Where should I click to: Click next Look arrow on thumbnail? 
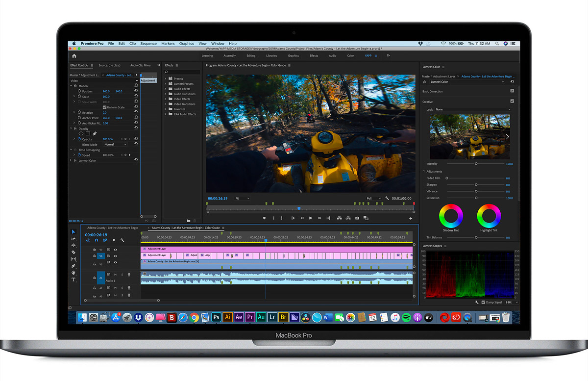[x=507, y=137]
